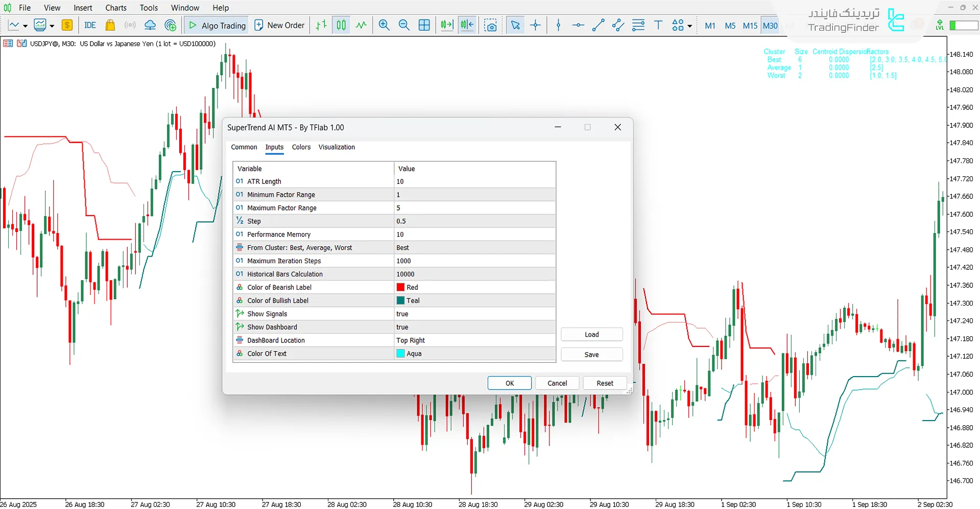Screen dimensions: 980x509
Task: Open the Charts menu
Action: 116,8
